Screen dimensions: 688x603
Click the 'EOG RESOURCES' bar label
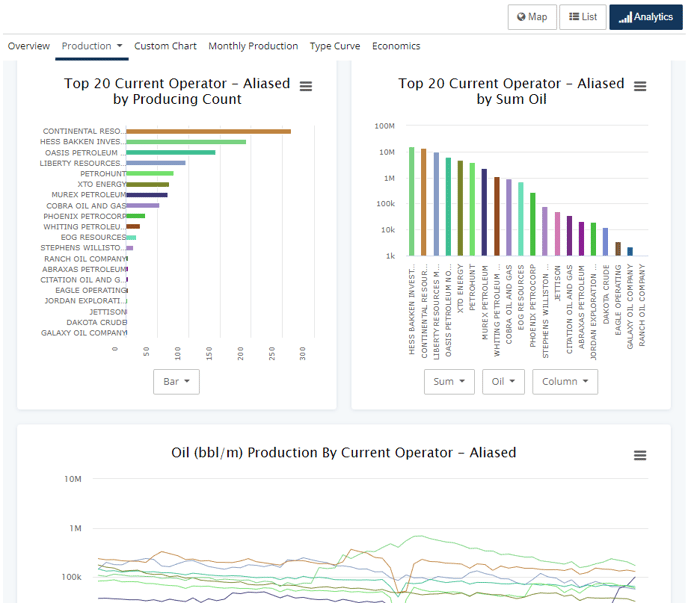click(93, 237)
